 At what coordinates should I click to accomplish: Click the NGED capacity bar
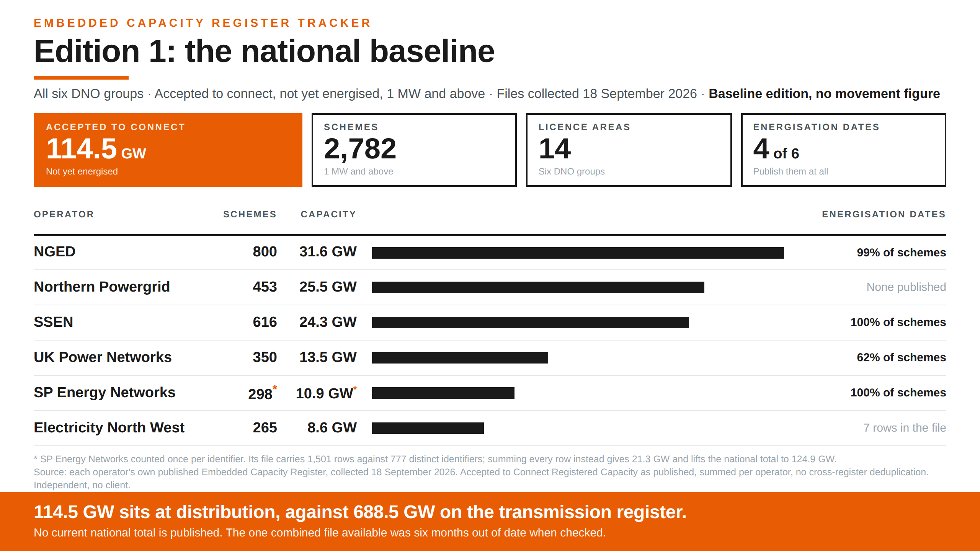pos(578,253)
